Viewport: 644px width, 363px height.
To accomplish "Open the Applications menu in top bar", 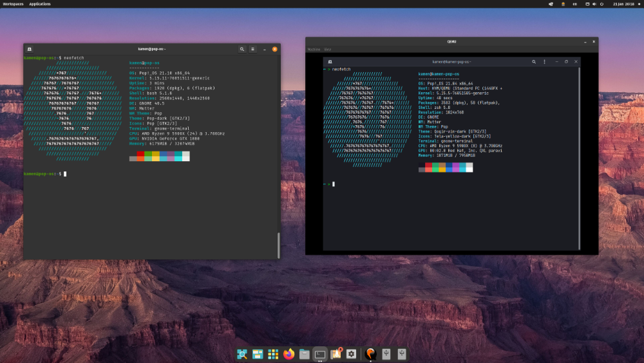I will pyautogui.click(x=40, y=4).
